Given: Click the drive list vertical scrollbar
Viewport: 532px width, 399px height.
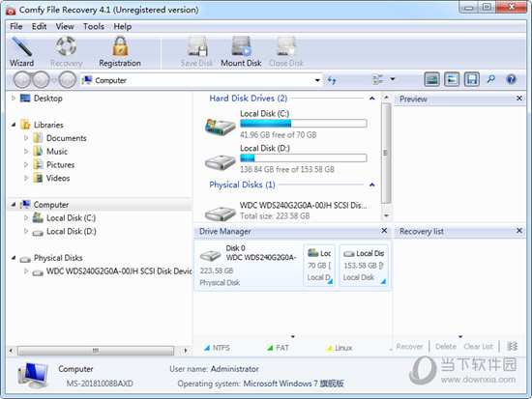Looking at the screenshot, I should point(386,154).
